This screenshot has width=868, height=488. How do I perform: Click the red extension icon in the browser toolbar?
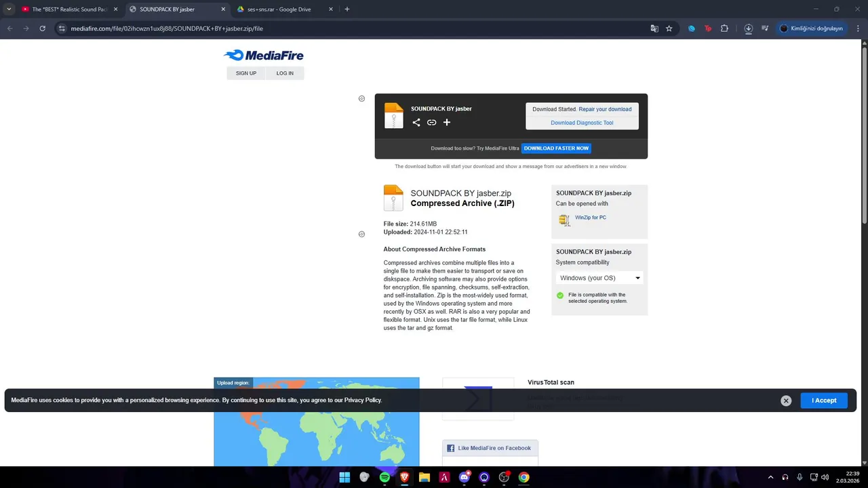pyautogui.click(x=708, y=28)
